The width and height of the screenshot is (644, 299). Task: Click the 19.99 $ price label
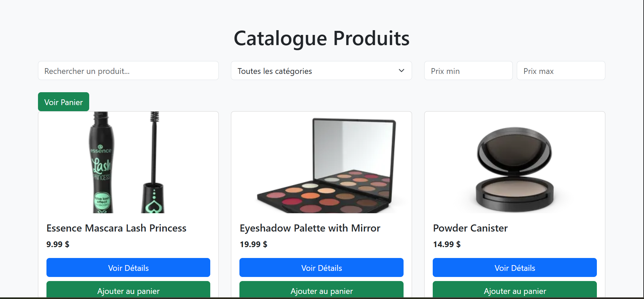click(x=253, y=244)
